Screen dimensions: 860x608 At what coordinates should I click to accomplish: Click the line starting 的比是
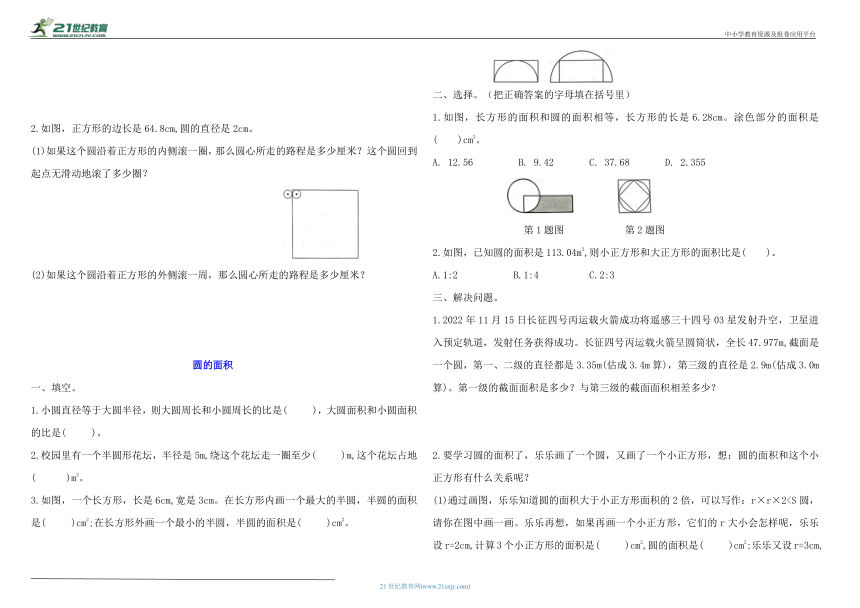coord(66,433)
